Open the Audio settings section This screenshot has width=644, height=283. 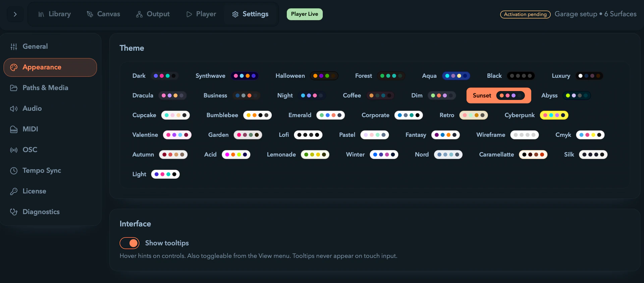[50, 109]
